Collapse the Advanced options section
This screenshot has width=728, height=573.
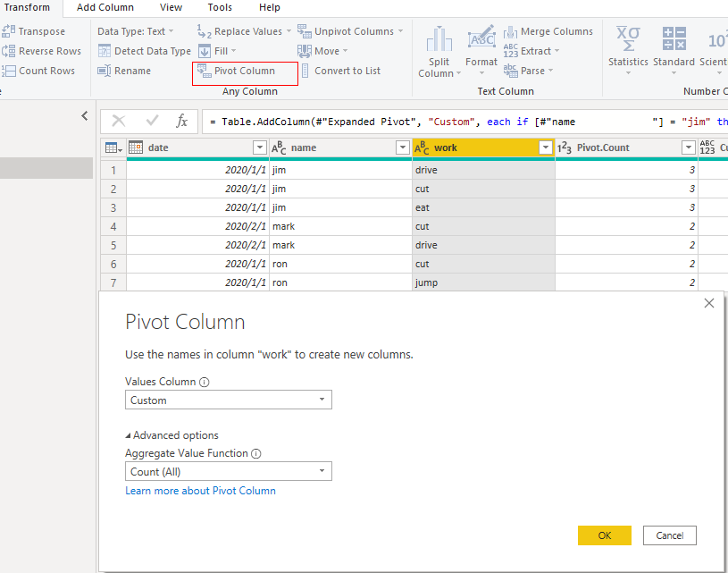click(x=172, y=435)
